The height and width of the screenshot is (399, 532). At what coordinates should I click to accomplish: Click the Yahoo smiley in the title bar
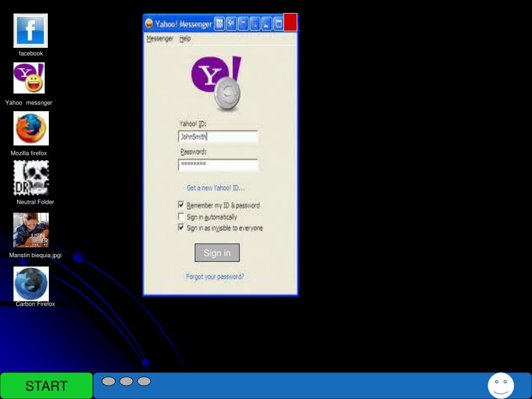[149, 23]
